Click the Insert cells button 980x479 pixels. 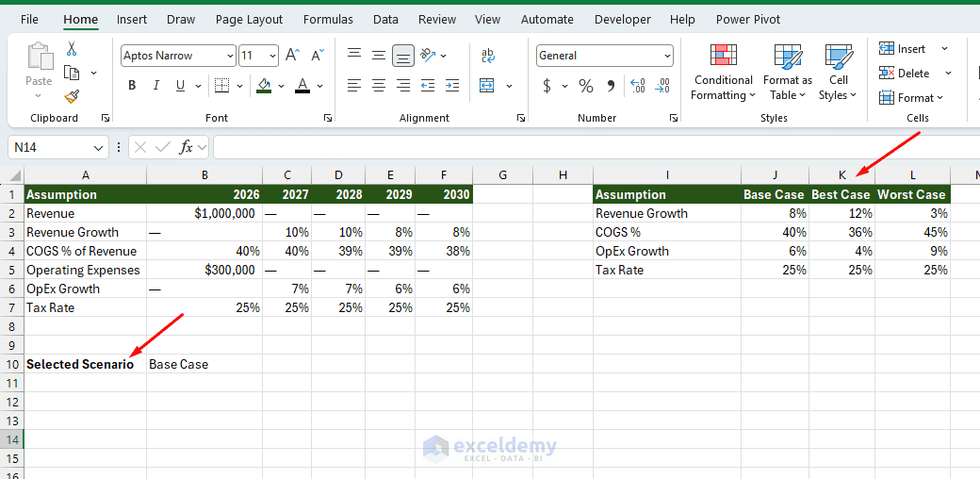pyautogui.click(x=904, y=49)
